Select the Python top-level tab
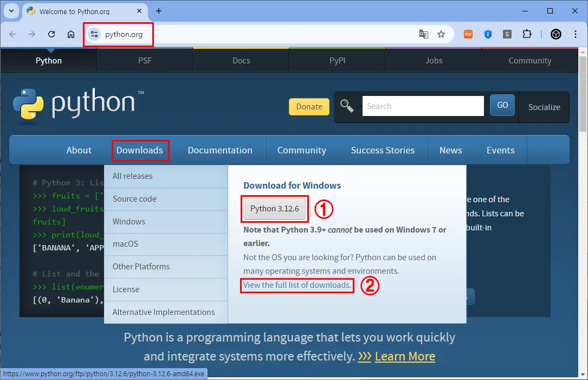The width and height of the screenshot is (588, 380). 49,60
